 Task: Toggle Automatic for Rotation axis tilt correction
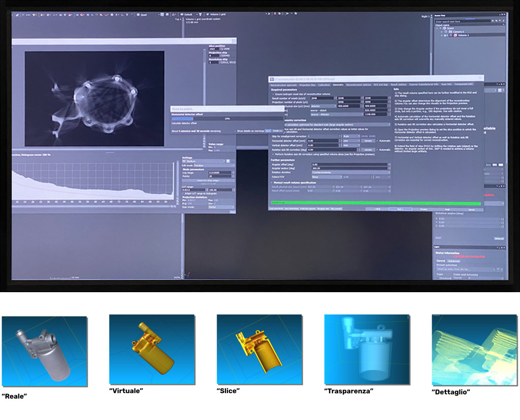(377, 150)
